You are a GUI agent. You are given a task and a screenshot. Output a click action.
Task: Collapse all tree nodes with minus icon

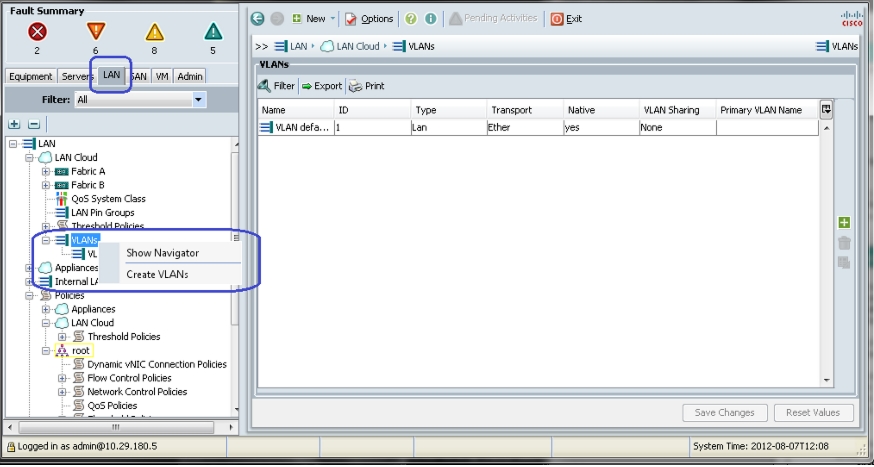tap(34, 124)
